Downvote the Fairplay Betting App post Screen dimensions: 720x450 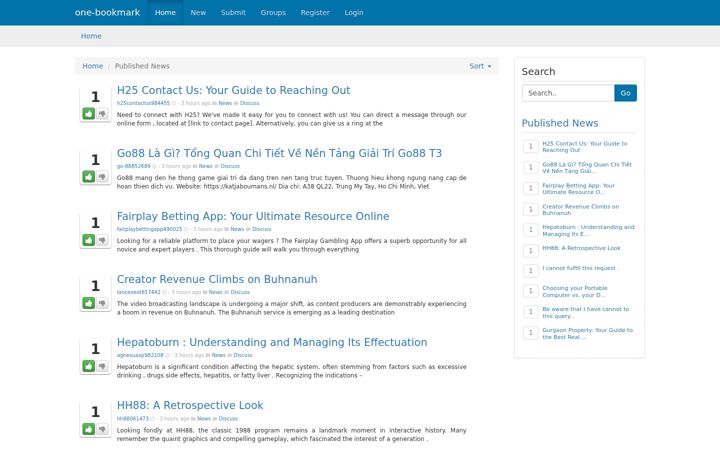102,240
